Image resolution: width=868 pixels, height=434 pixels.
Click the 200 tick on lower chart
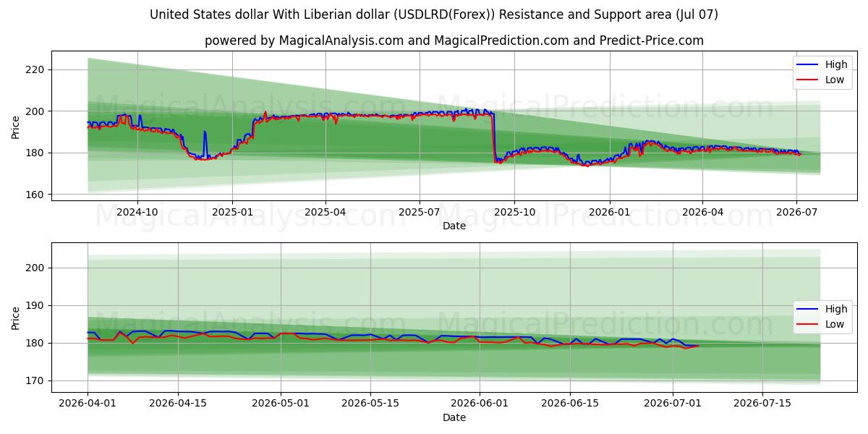pos(36,268)
